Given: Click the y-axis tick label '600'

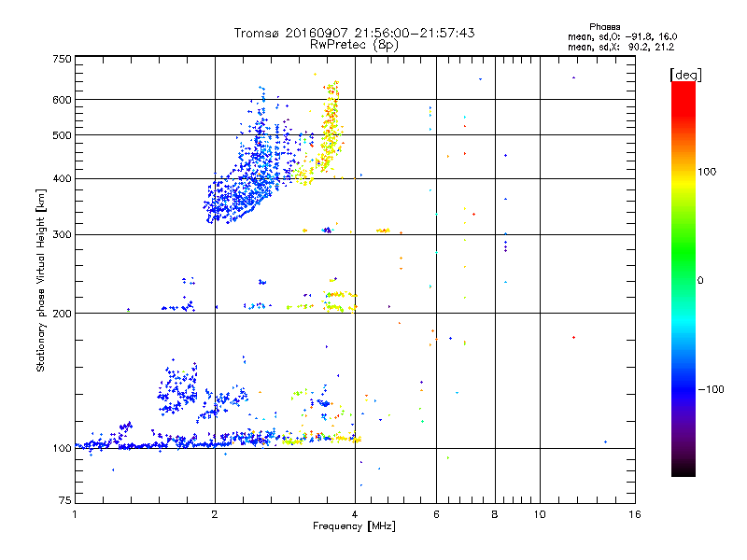Looking at the screenshot, I should pyautogui.click(x=62, y=100).
